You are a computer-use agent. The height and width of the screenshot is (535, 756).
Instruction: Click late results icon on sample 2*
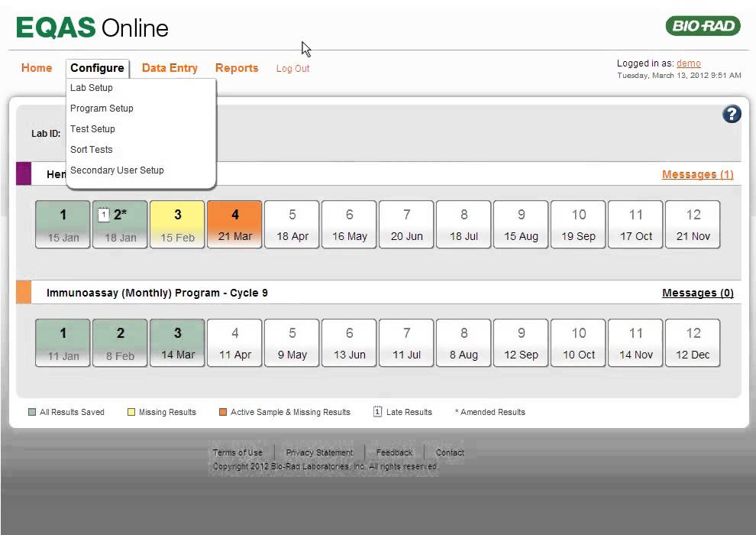coord(104,215)
